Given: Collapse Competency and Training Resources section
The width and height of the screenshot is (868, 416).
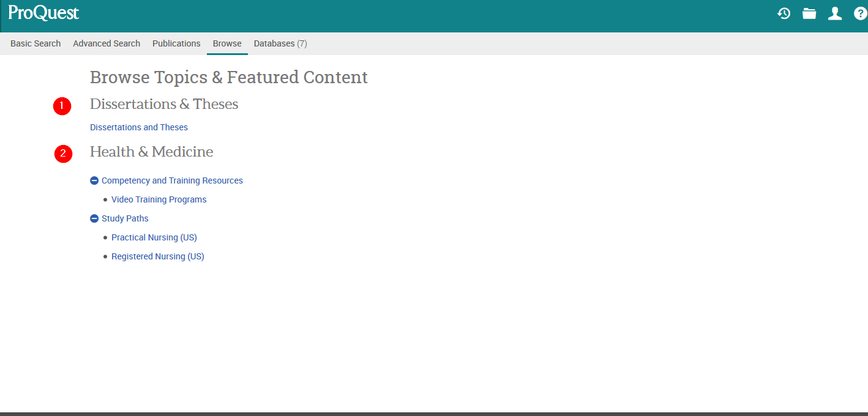Looking at the screenshot, I should [94, 180].
